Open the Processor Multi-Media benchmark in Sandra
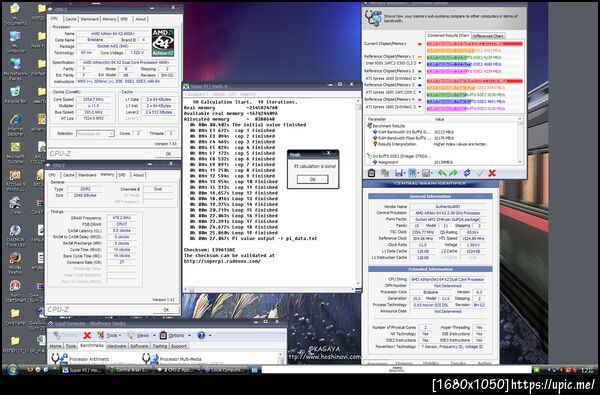Screen dimensions: 600x395 (x=172, y=359)
